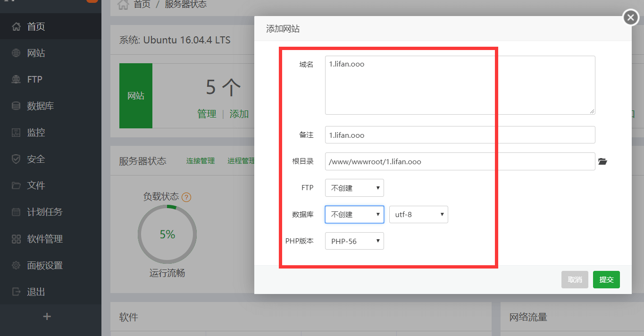Click the plus icon at sidebar bottom

coord(47,317)
